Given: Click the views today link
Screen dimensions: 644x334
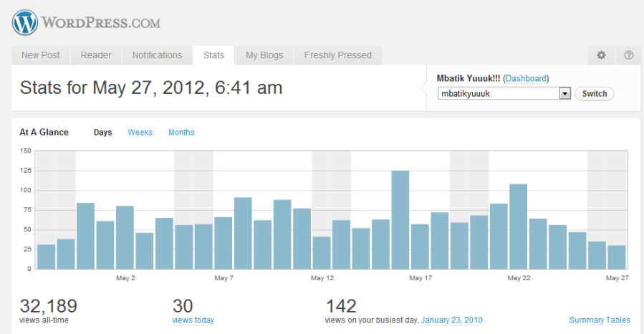Looking at the screenshot, I should [193, 320].
